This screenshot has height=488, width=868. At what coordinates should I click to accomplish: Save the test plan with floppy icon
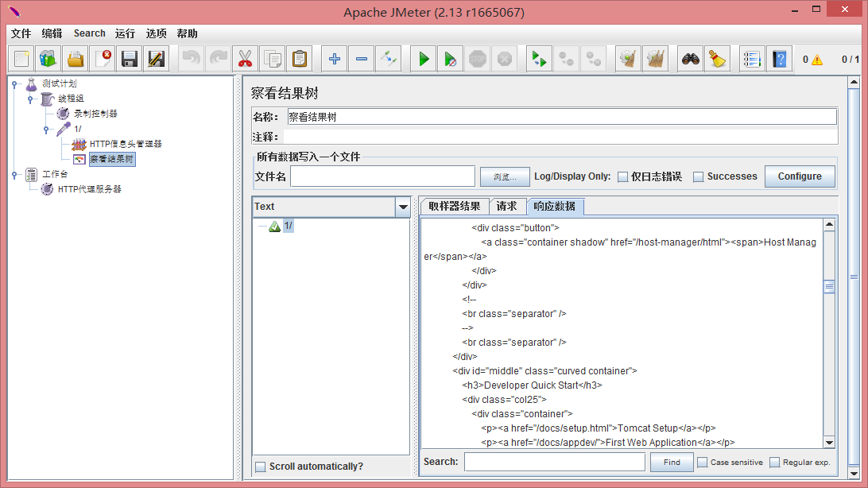130,59
